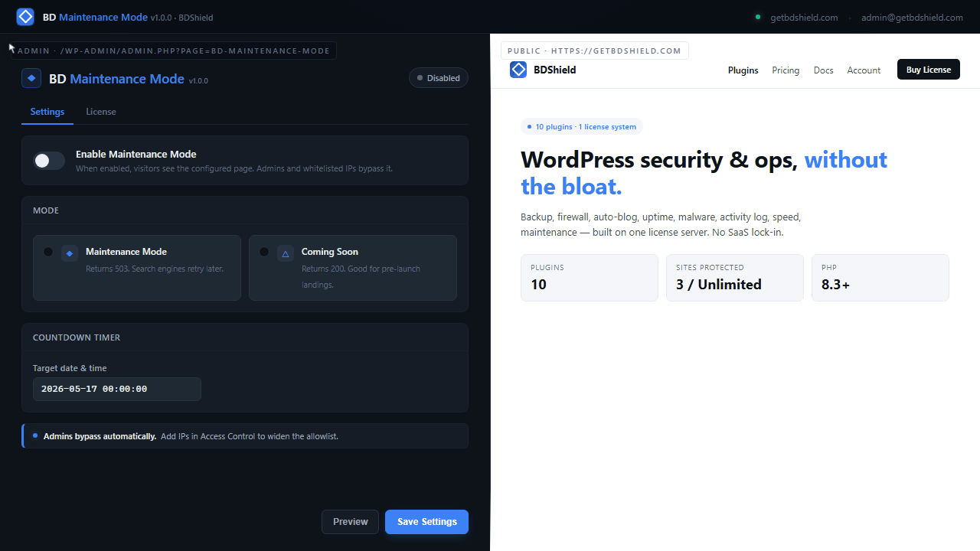Viewport: 980px width, 551px height.
Task: Click the blue info dot in admins notice
Action: pos(35,435)
